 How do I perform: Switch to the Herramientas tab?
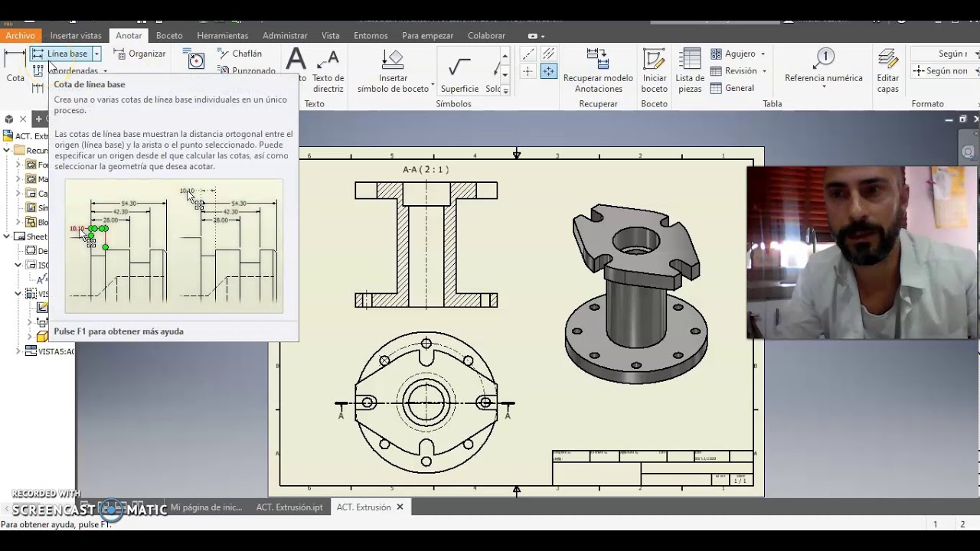point(222,35)
